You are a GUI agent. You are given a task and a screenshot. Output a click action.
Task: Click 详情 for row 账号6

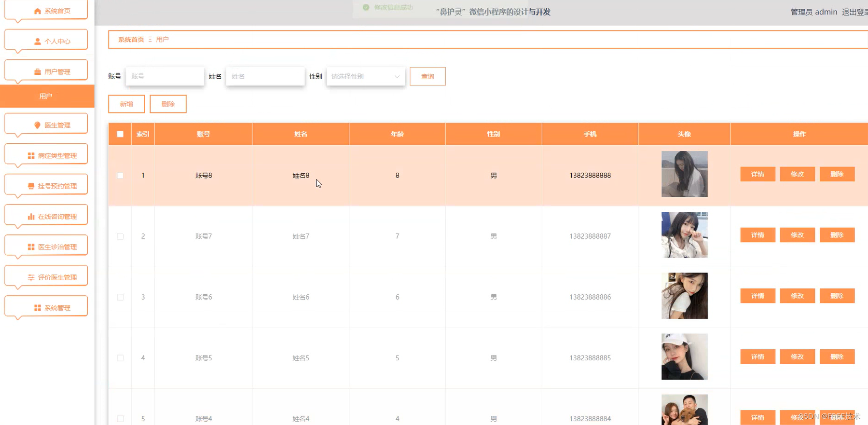pos(758,296)
